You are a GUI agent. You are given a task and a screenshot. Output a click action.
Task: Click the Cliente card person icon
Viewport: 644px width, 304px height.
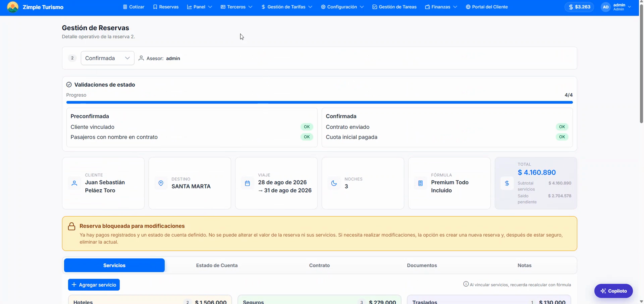point(74,183)
